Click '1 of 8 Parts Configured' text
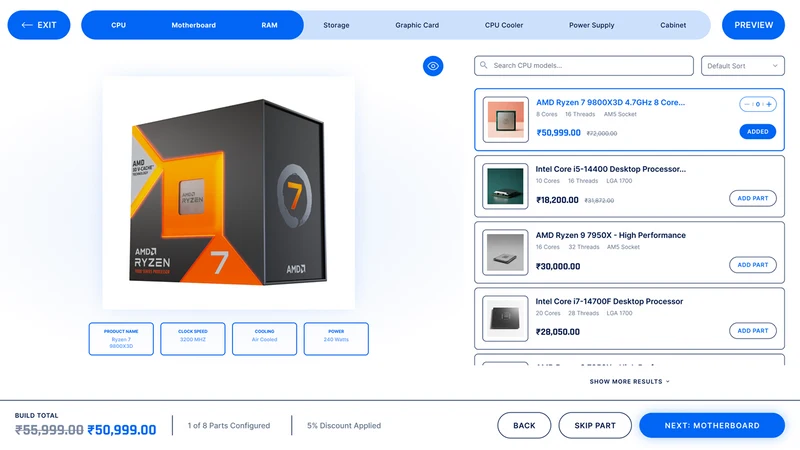800x450 pixels. (x=229, y=426)
